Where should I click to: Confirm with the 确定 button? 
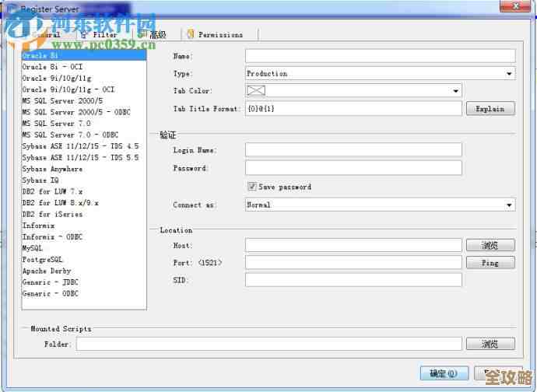point(444,373)
